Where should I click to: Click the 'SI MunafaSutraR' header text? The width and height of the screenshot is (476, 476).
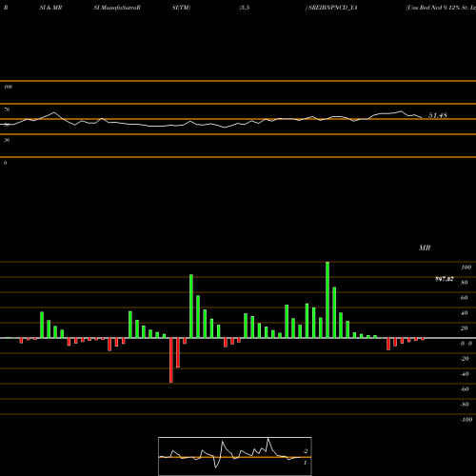[x=117, y=8]
